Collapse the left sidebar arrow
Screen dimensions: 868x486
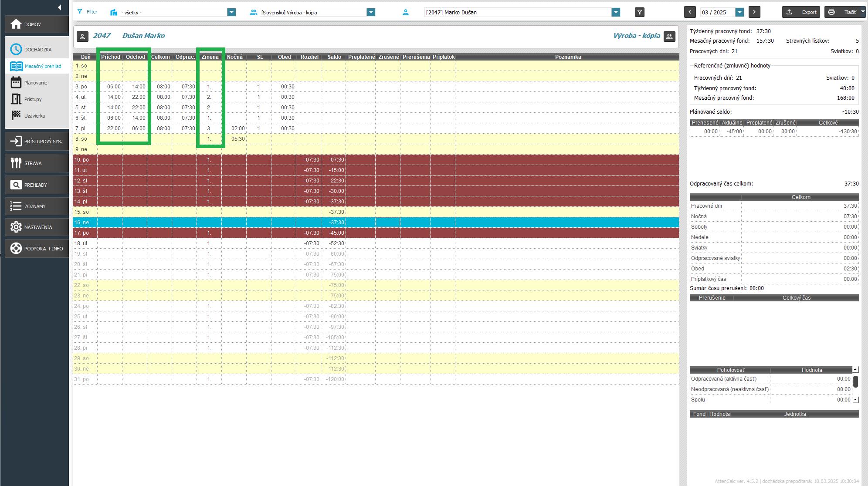tap(59, 7)
